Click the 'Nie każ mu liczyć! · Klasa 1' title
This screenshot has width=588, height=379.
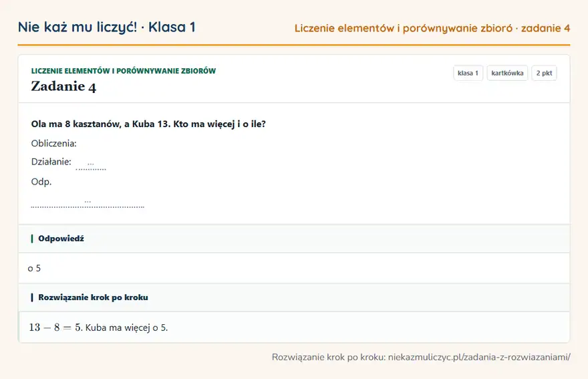106,27
